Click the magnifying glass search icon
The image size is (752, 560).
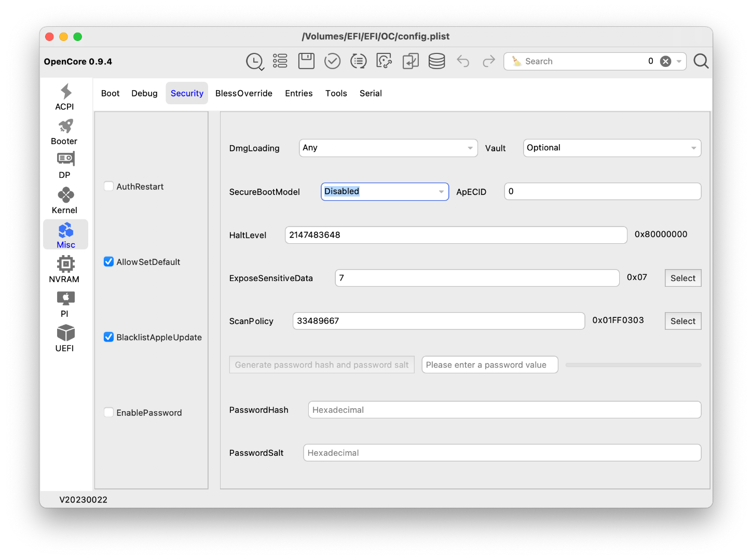pos(701,61)
